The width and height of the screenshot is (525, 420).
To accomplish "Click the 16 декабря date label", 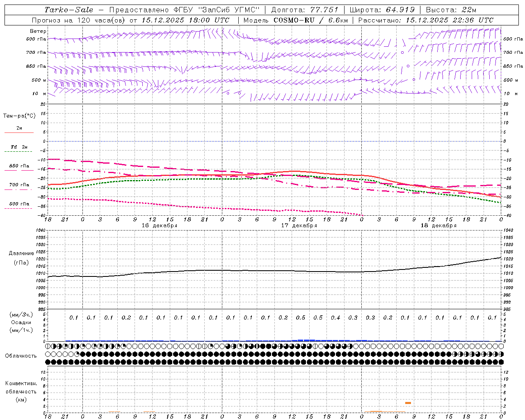I will pyautogui.click(x=160, y=226).
